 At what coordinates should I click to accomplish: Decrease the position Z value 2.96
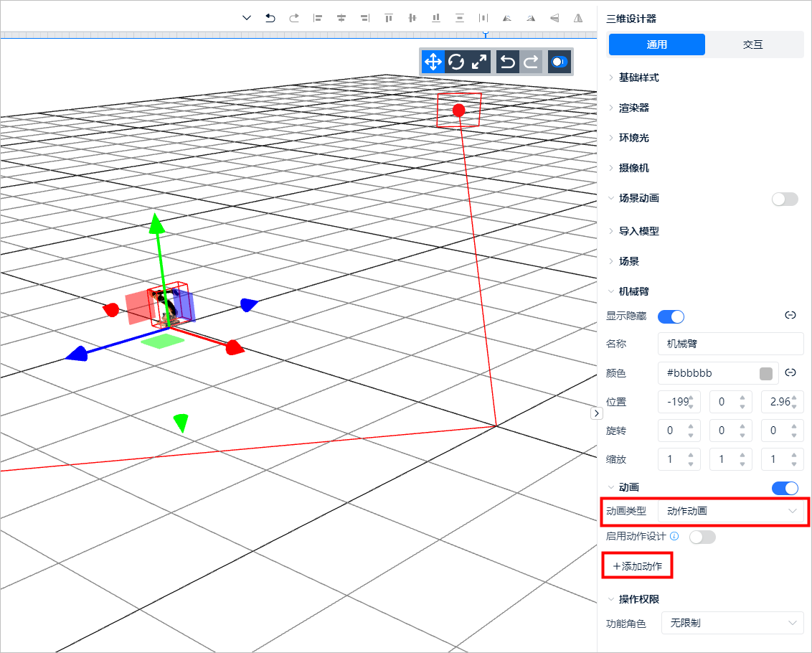click(794, 407)
